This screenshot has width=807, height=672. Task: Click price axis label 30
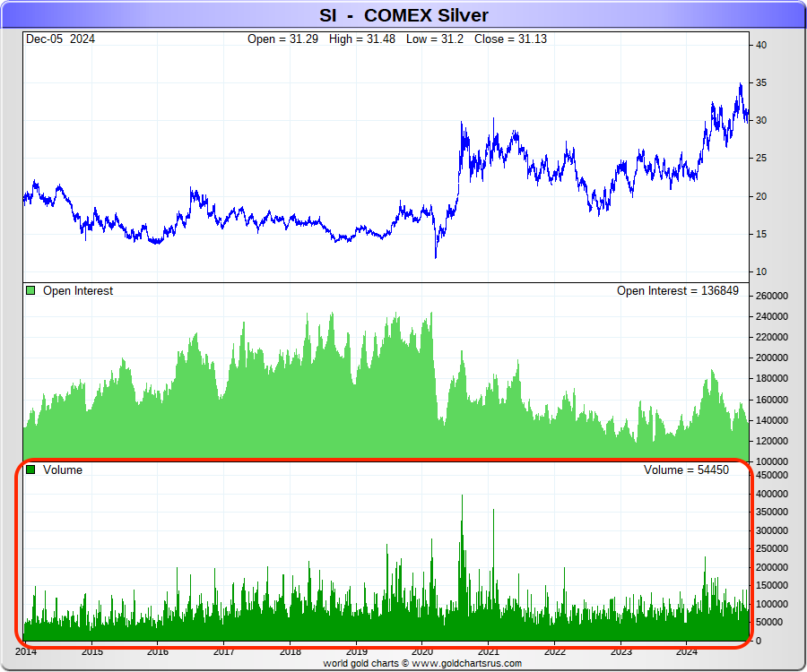761,120
